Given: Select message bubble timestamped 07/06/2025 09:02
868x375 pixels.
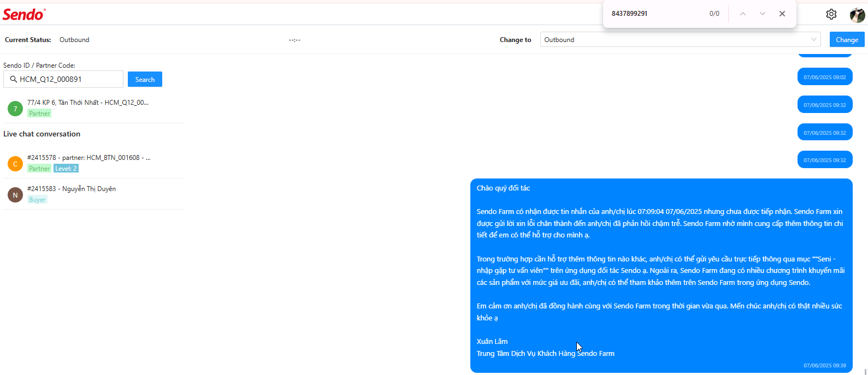Looking at the screenshot, I should tap(825, 77).
